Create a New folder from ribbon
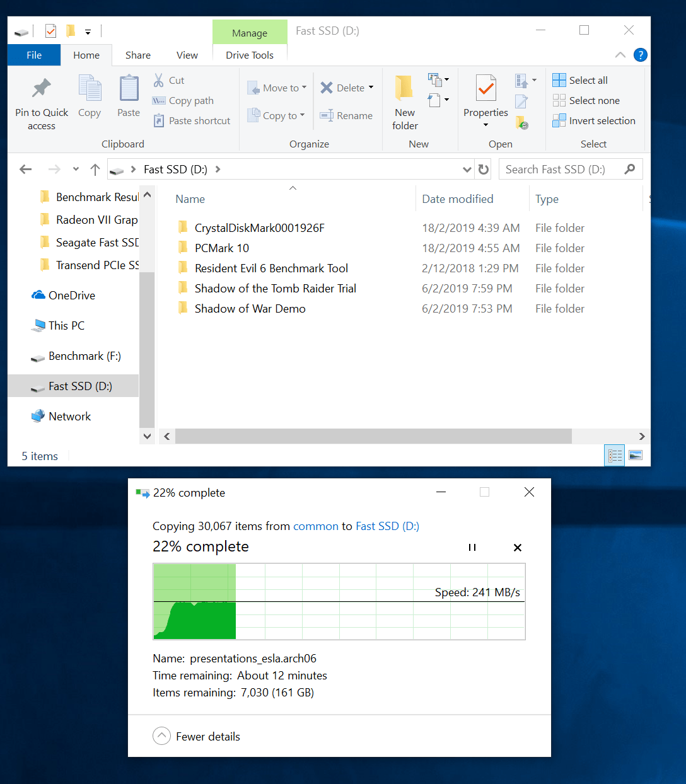The image size is (686, 784). tap(405, 102)
